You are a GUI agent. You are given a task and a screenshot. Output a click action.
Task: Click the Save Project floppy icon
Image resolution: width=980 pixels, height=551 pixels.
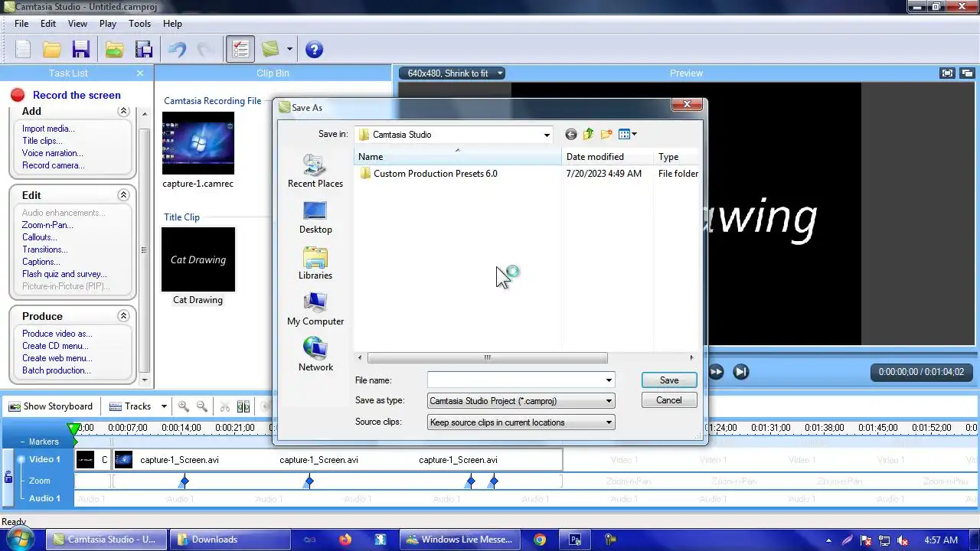click(x=81, y=50)
